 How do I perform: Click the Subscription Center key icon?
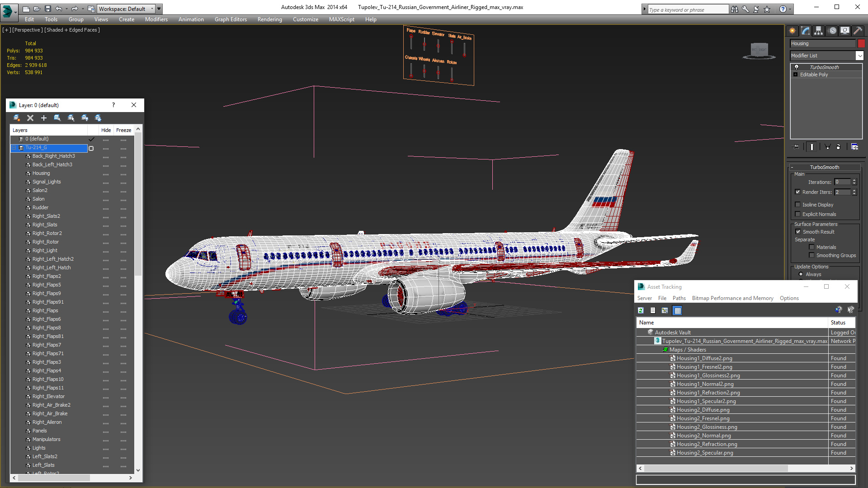point(745,9)
